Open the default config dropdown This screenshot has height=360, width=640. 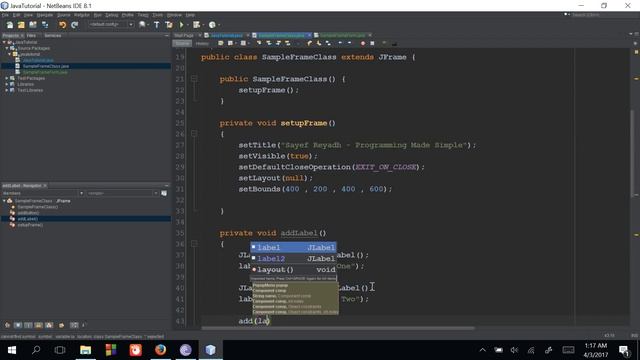(x=111, y=24)
